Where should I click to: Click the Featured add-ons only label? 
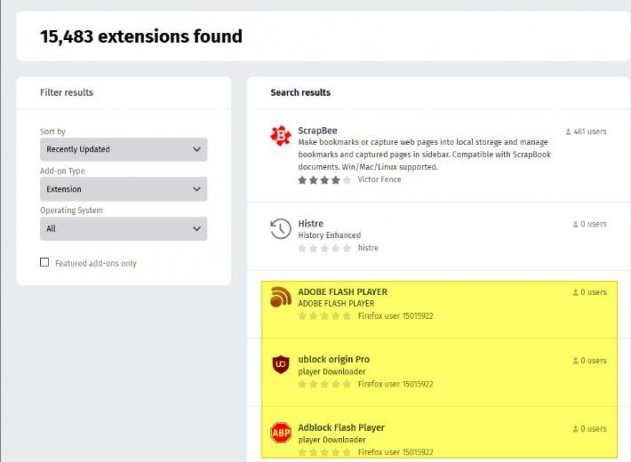pos(95,263)
